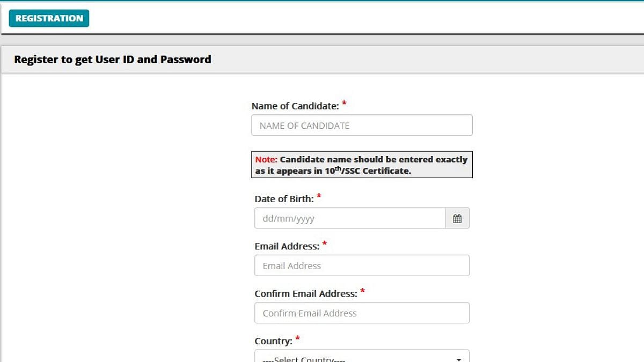Click the Register to get User ID header
Screen dimensions: 644x362
pyautogui.click(x=113, y=60)
